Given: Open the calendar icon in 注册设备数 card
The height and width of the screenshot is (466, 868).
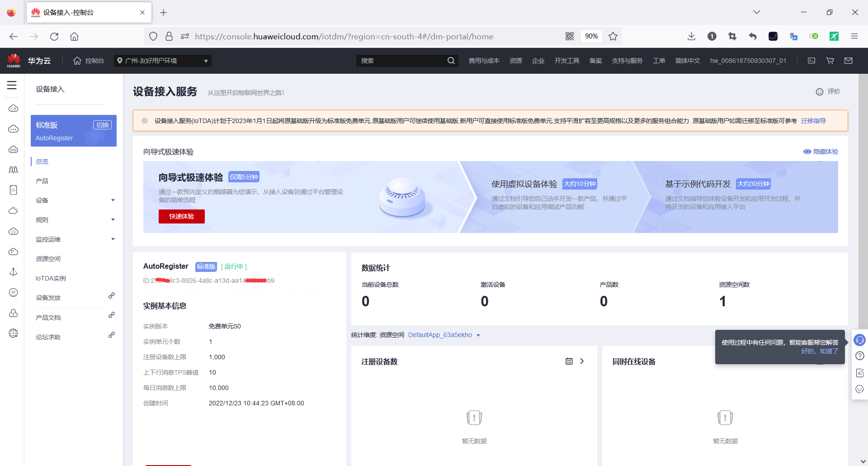Looking at the screenshot, I should pyautogui.click(x=569, y=361).
